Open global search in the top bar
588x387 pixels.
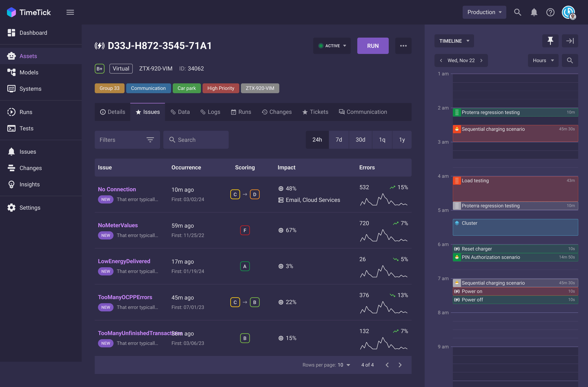click(517, 12)
